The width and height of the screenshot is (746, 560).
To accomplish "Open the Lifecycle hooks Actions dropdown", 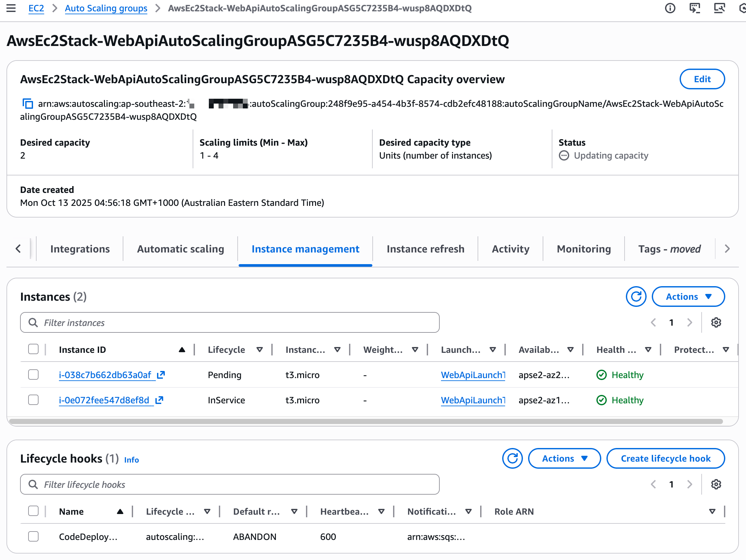I will click(564, 458).
